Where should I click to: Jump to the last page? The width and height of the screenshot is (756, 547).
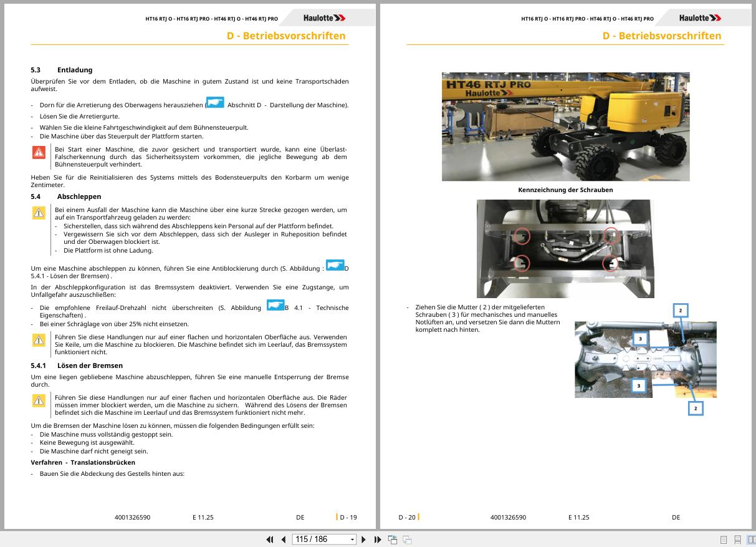378,540
